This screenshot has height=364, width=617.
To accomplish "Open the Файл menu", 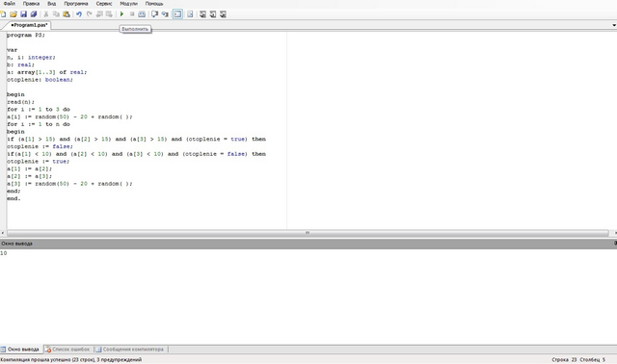I will click(x=10, y=4).
